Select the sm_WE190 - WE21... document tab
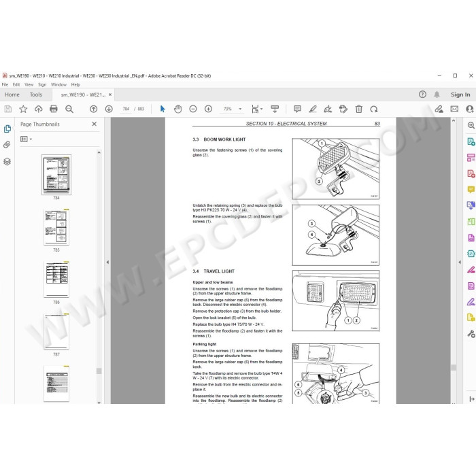Screen dimensions: 476x476 click(83, 95)
